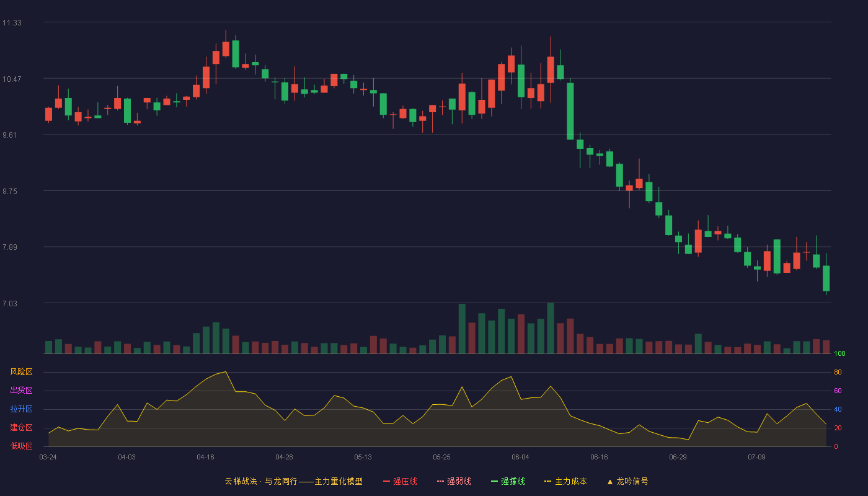868x496 pixels.
Task: Click the 04-28 date axis label
Action: [284, 457]
